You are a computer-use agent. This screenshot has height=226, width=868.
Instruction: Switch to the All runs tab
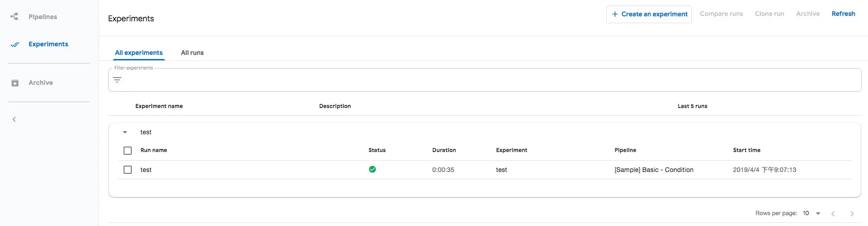coord(192,53)
